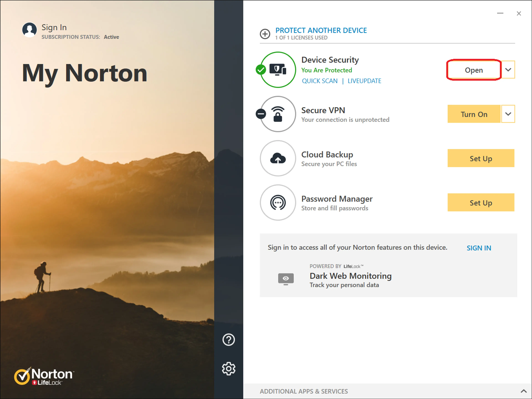
Task: Set Up Password Manager
Action: pyautogui.click(x=480, y=203)
